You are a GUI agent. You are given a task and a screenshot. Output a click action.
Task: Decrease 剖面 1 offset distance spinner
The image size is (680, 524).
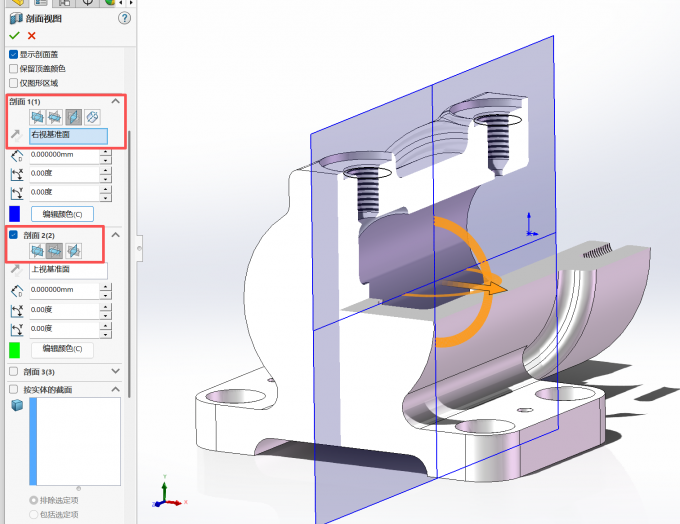point(106,160)
